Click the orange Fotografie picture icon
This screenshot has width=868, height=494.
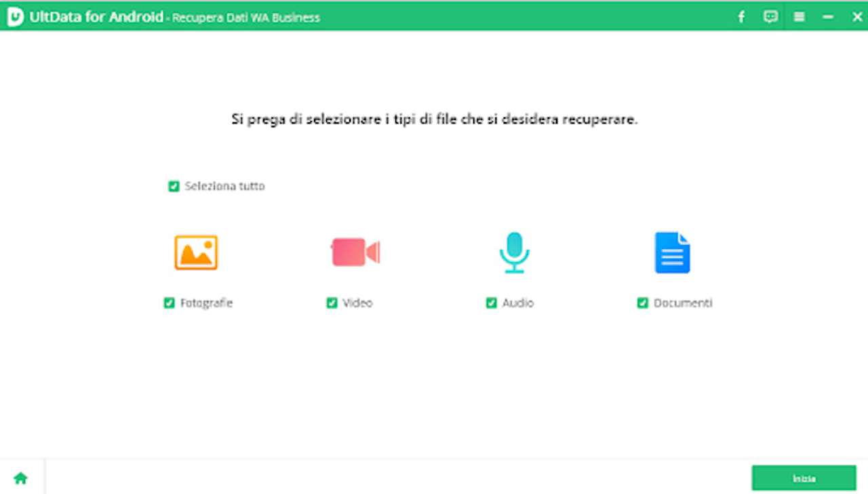[x=196, y=252]
